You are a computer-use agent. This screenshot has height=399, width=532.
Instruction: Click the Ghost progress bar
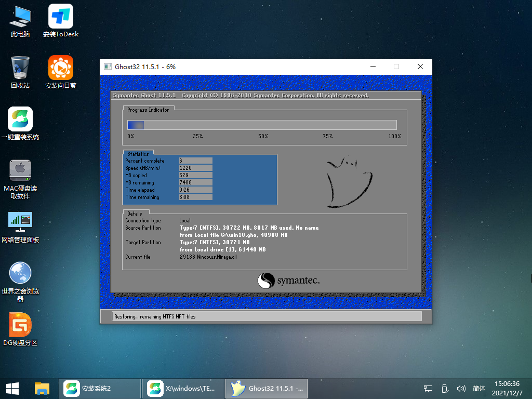coord(262,125)
